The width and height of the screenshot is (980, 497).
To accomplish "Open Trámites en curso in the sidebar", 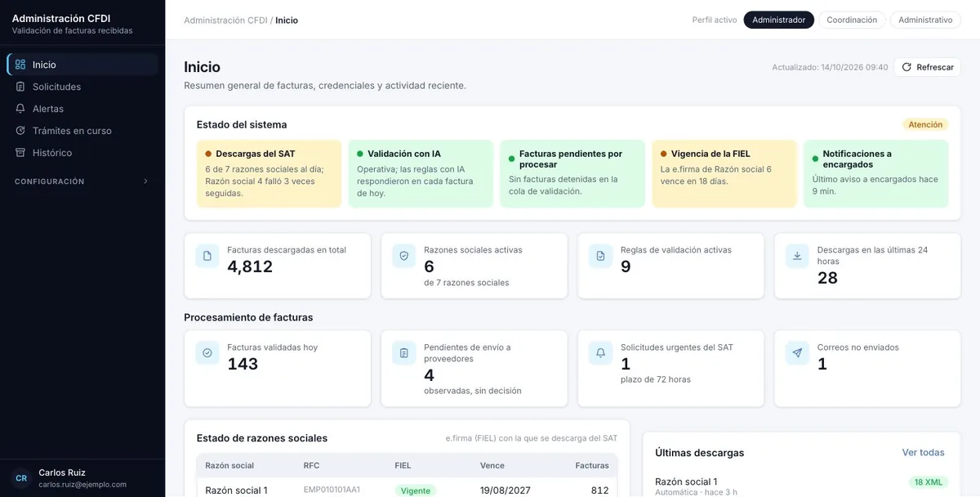I will [x=82, y=131].
